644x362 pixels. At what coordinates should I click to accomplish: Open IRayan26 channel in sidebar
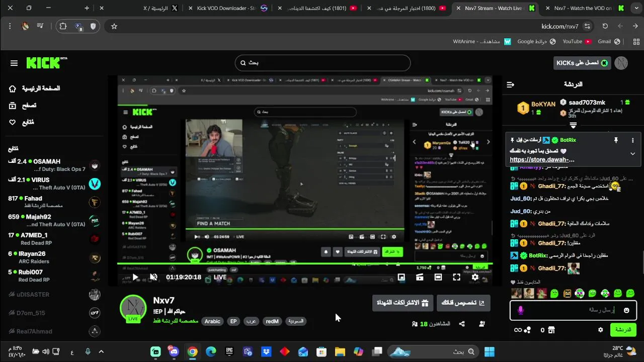coord(54,257)
